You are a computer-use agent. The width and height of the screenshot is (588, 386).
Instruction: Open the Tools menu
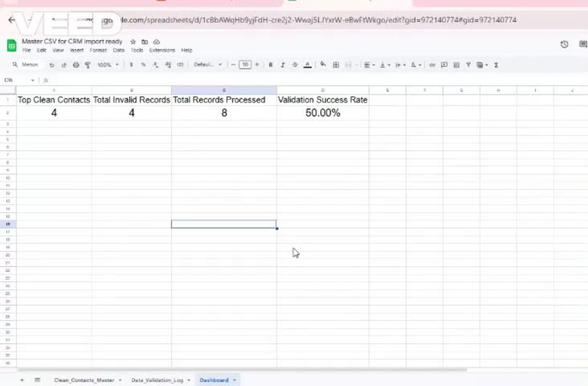(x=137, y=50)
